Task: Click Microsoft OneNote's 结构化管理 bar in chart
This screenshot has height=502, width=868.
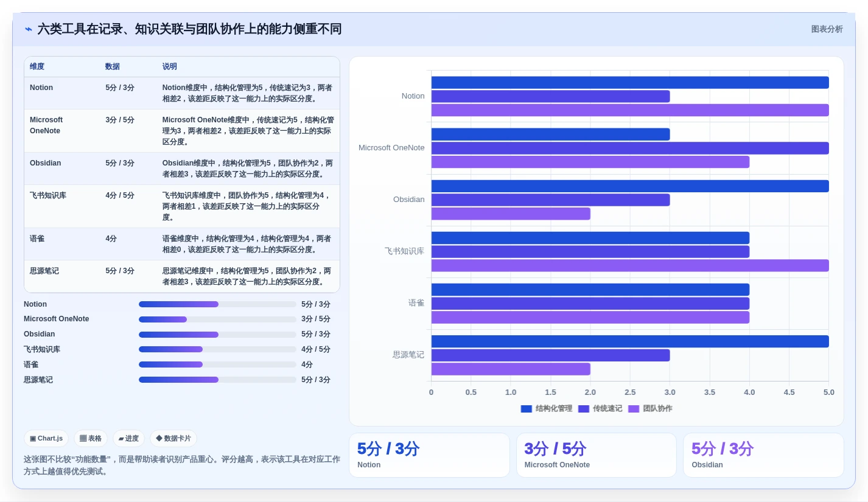Action: click(x=550, y=134)
